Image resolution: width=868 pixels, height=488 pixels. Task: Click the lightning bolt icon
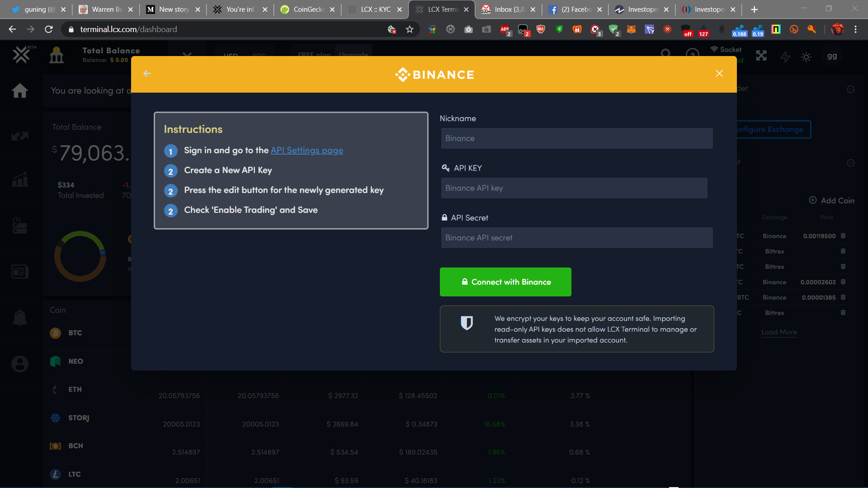pyautogui.click(x=786, y=57)
